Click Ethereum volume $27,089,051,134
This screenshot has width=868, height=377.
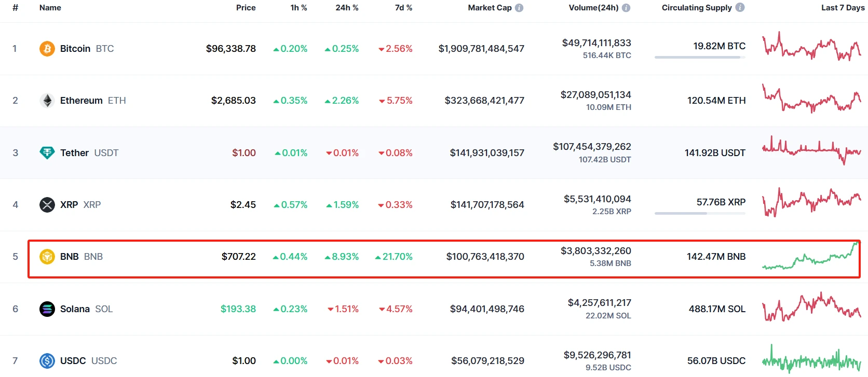[596, 95]
